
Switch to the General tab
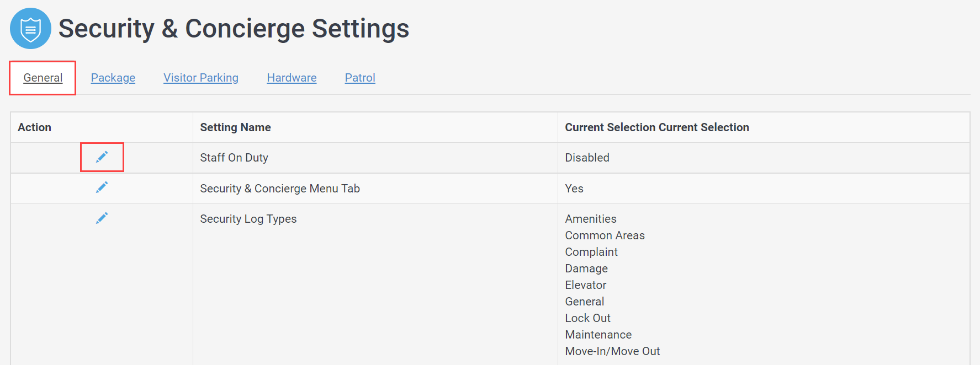tap(43, 78)
